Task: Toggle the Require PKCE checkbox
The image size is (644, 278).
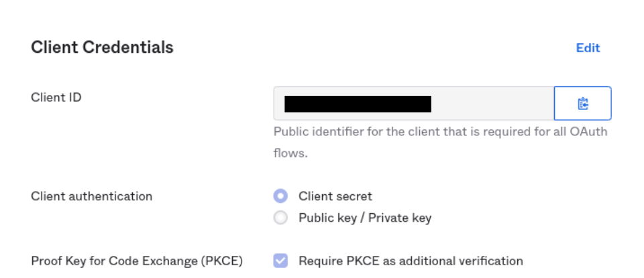Action: click(280, 261)
